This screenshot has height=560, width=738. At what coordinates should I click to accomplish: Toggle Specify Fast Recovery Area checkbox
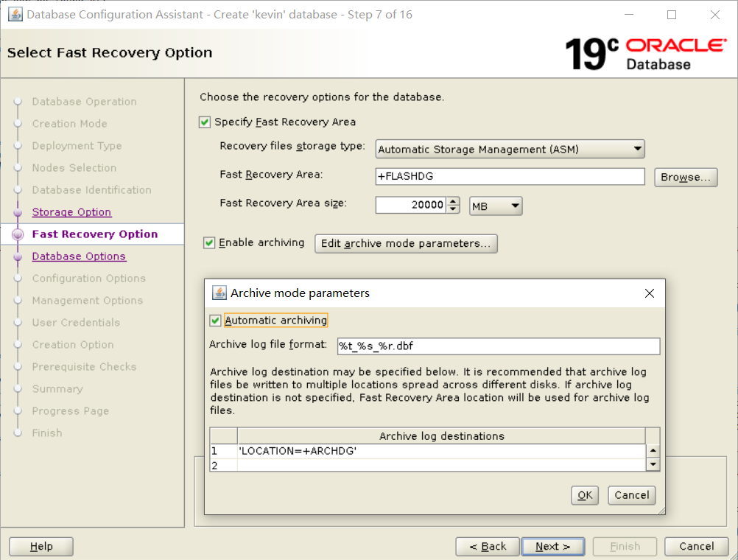204,122
